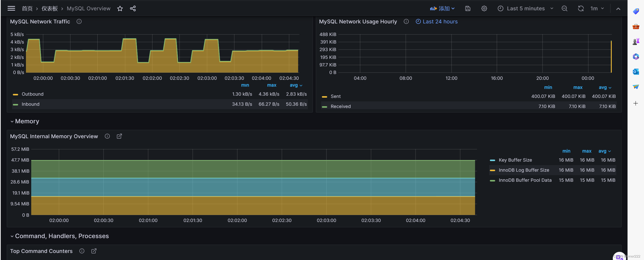Screen dimensions: 644x260
Task: Toggle Inbound series in legend
Action: (x=30, y=104)
